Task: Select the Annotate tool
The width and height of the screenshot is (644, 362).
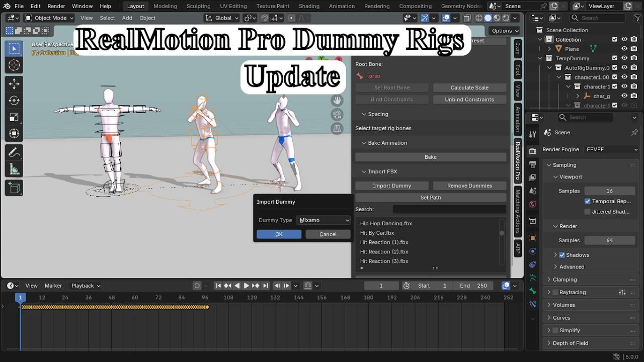Action: [x=14, y=152]
